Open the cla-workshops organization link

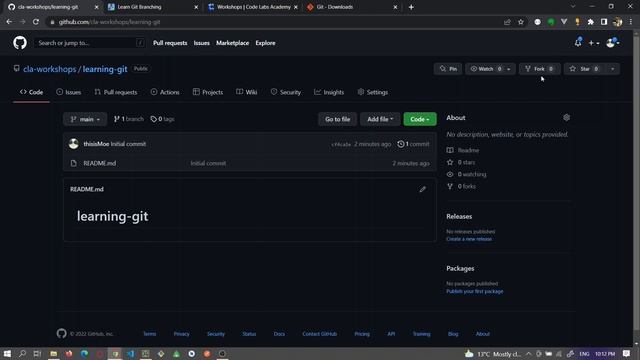click(x=50, y=69)
